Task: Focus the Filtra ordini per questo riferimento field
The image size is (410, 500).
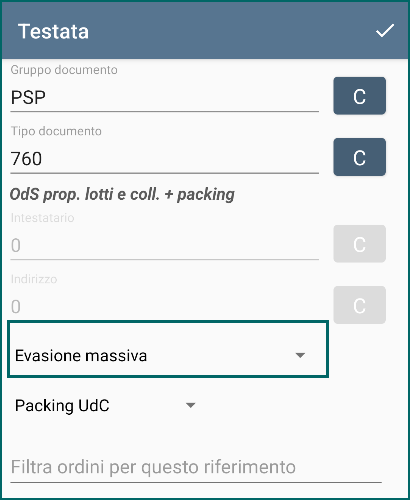Action: (196, 467)
